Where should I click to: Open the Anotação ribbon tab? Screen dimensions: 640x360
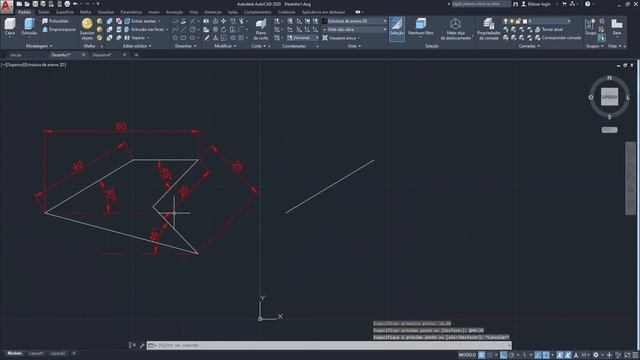(175, 12)
